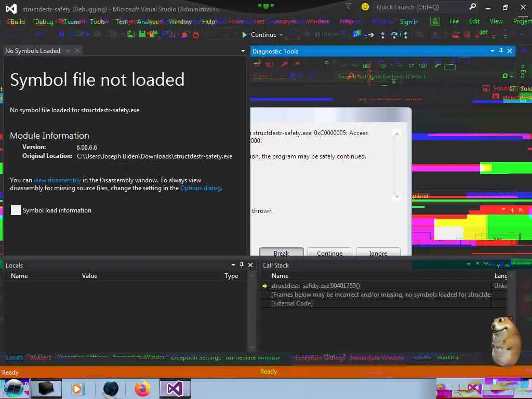Image resolution: width=532 pixels, height=399 pixels.
Task: Open the Tools menu
Action: pos(97,22)
